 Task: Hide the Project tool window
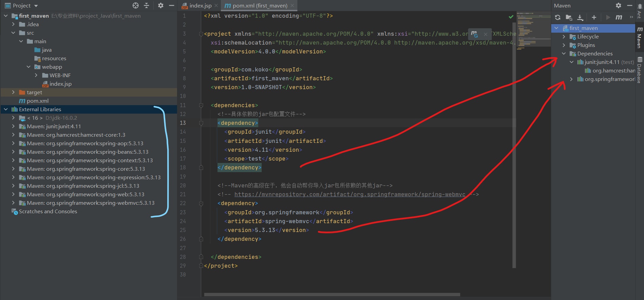172,5
